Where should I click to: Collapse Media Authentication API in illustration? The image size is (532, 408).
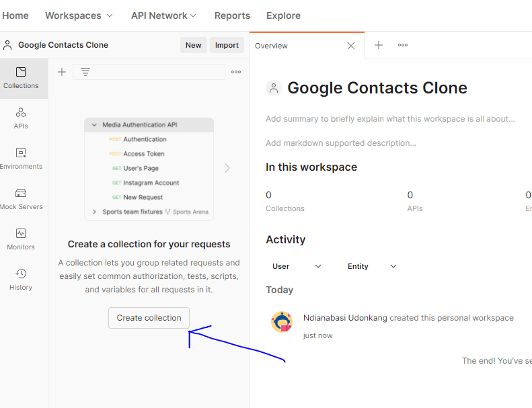[x=94, y=125]
